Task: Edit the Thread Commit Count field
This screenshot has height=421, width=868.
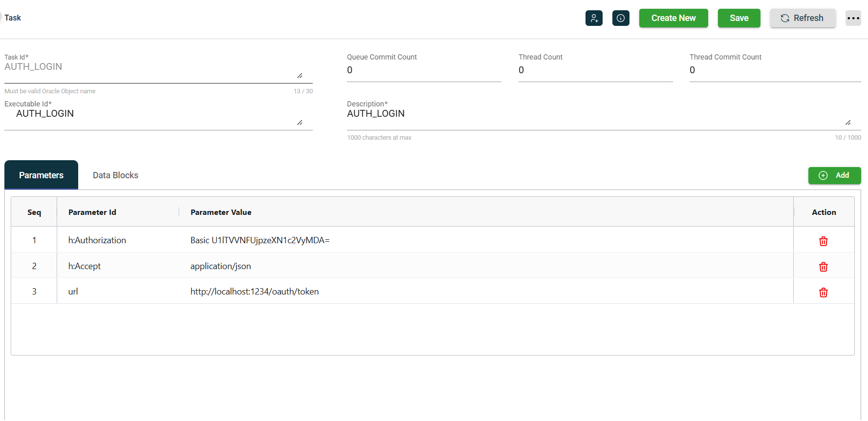Action: click(x=775, y=70)
